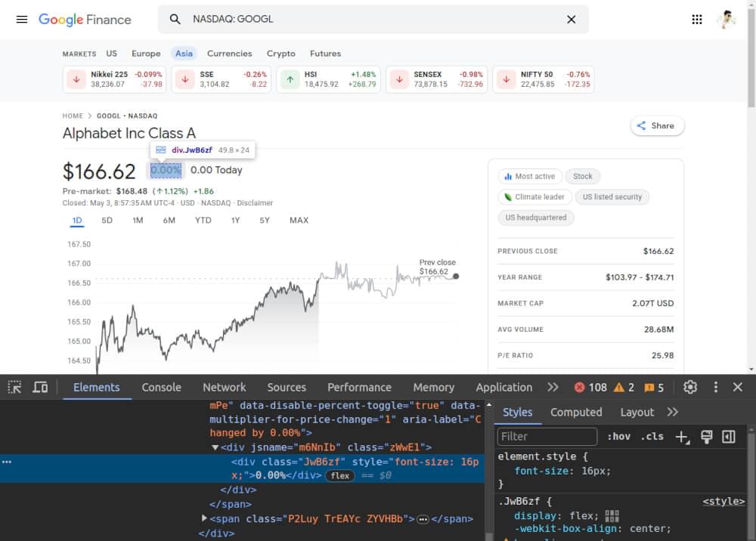Select the Inspect element tool

tap(14, 387)
